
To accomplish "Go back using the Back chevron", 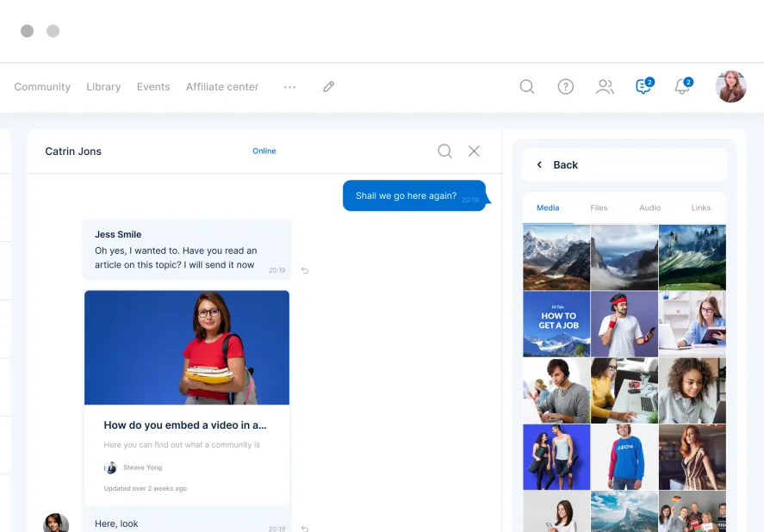I will [540, 165].
